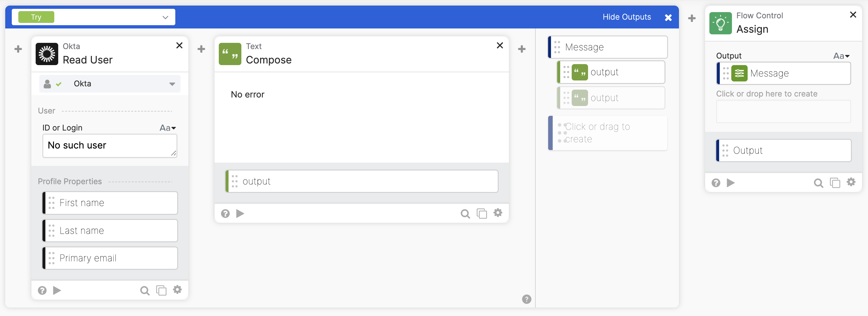Select the First name profile property
The image size is (868, 316).
[x=110, y=203]
